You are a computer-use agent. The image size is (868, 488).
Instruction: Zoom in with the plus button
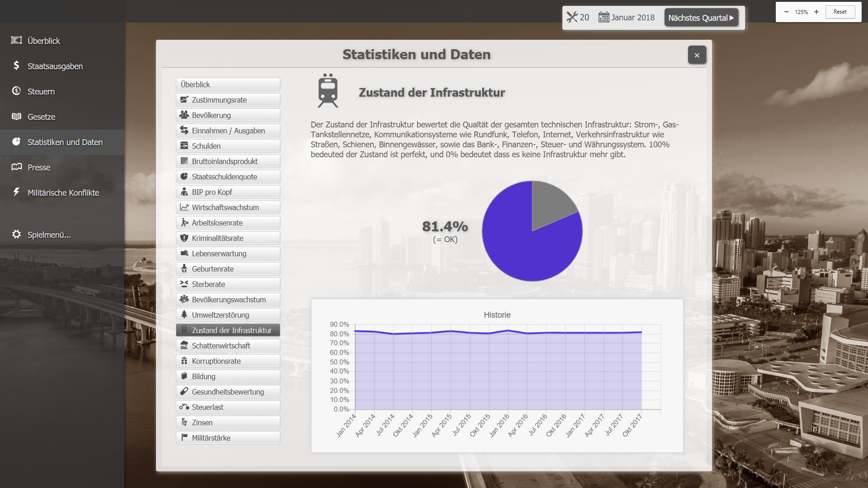click(816, 12)
